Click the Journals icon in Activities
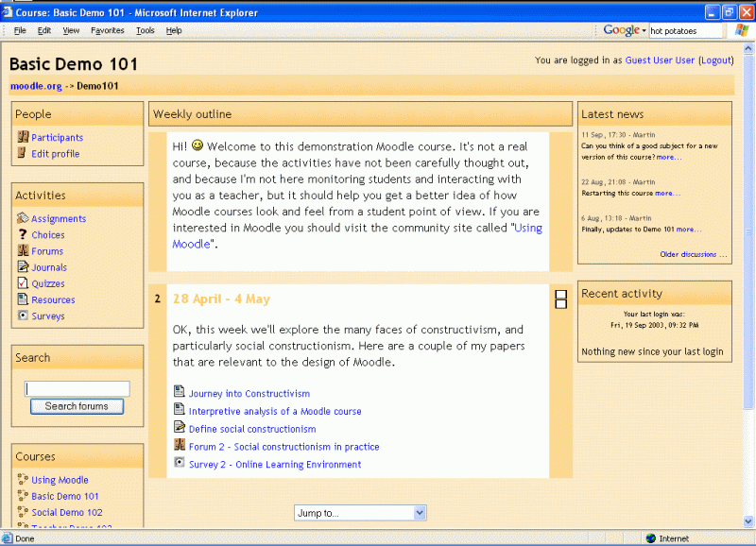The width and height of the screenshot is (756, 546). tap(23, 266)
